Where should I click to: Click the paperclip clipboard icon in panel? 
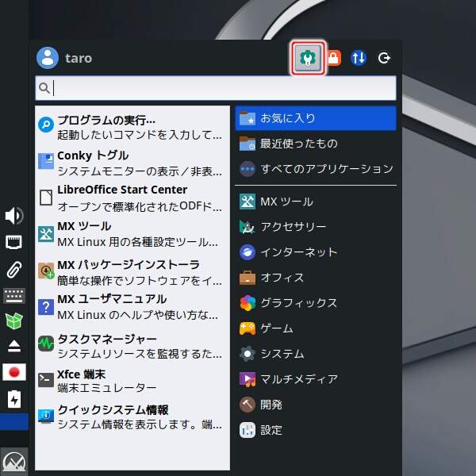pyautogui.click(x=14, y=269)
